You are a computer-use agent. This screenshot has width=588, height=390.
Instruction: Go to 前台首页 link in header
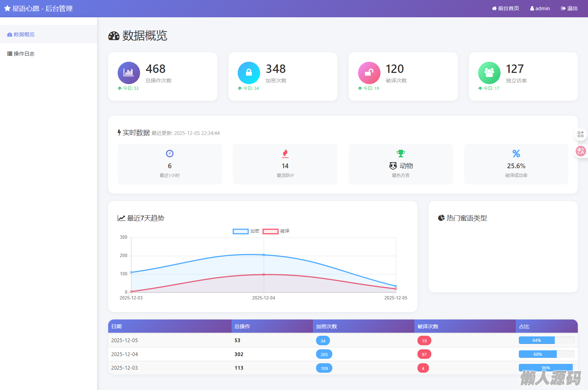(505, 8)
